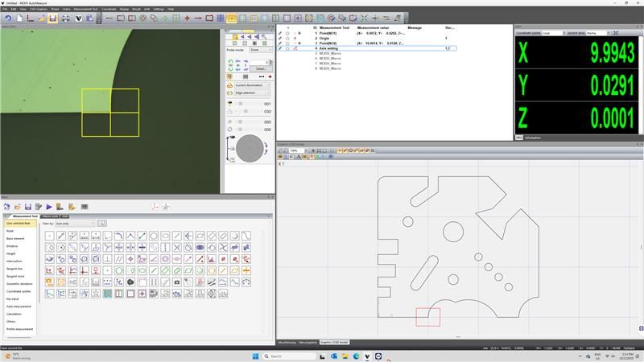Switch to the Measurement Tool tab
This screenshot has height=362, width=644.
tap(25, 216)
